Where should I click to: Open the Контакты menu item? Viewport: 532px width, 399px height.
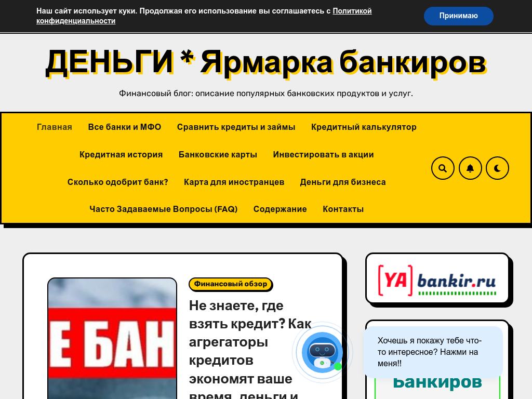[x=343, y=209]
